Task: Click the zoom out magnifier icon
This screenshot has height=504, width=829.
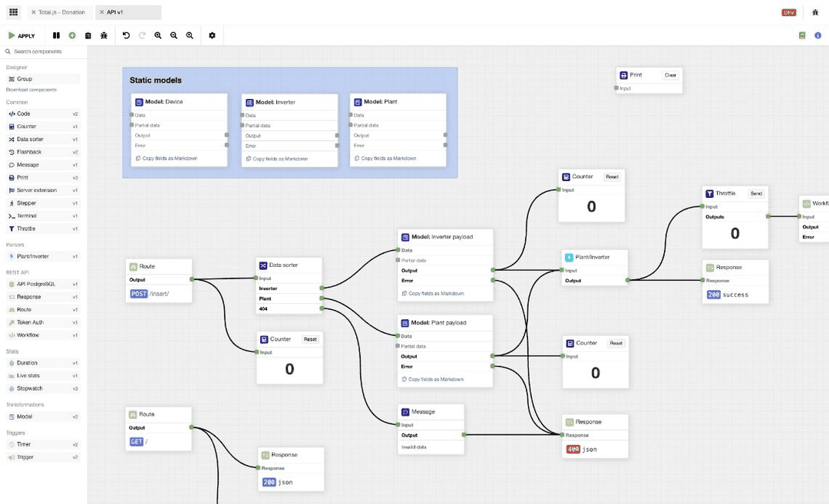Action: pos(173,35)
